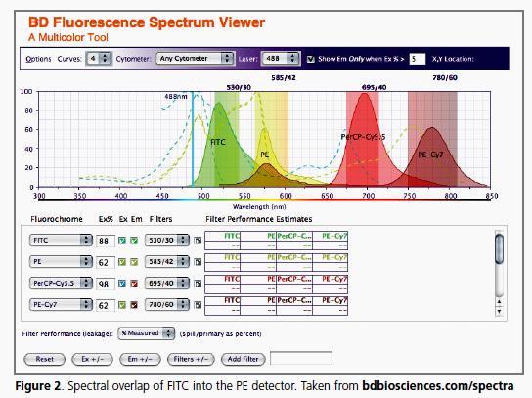
Task: Open the PerCP-Cy5.5 fluorochrome dropdown
Action: pyautogui.click(x=61, y=283)
